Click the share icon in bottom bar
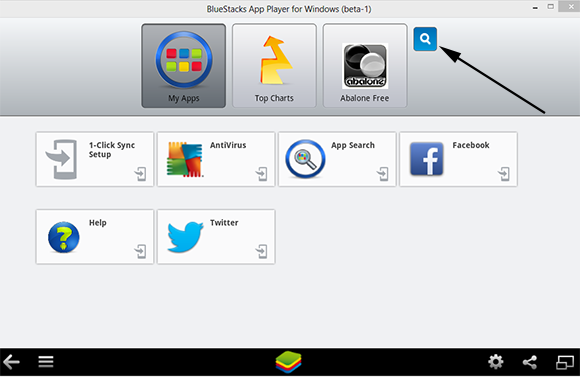Viewport: 580px width, 377px height. tap(530, 362)
